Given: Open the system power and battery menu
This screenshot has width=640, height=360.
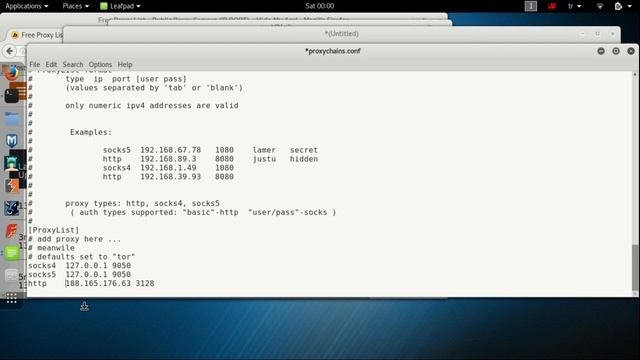Looking at the screenshot, I should pyautogui.click(x=623, y=6).
